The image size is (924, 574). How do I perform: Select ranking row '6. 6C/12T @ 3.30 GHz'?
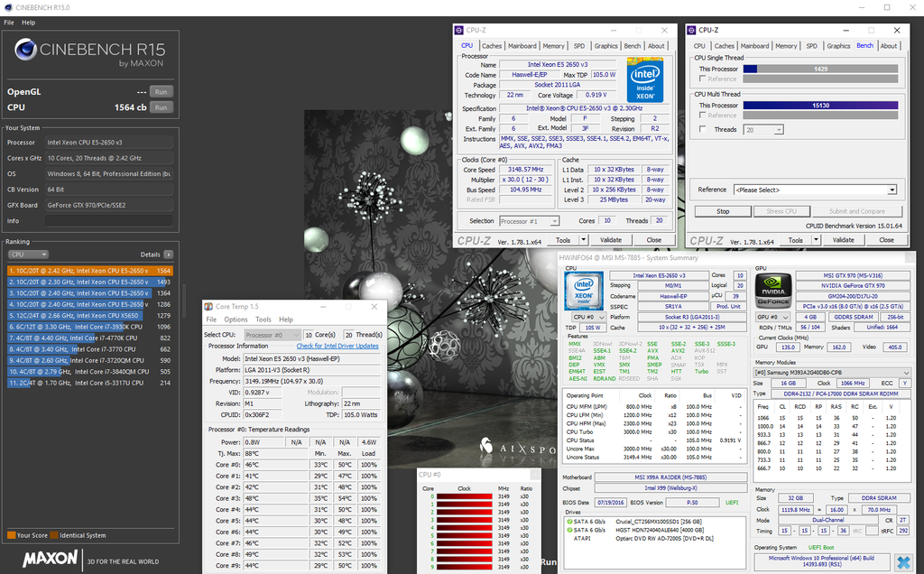pyautogui.click(x=90, y=327)
